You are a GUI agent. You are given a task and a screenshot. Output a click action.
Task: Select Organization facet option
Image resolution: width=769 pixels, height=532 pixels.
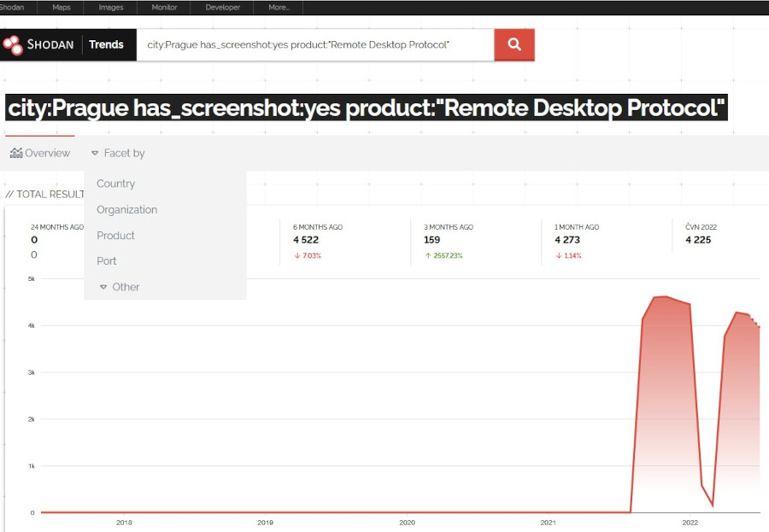click(127, 210)
